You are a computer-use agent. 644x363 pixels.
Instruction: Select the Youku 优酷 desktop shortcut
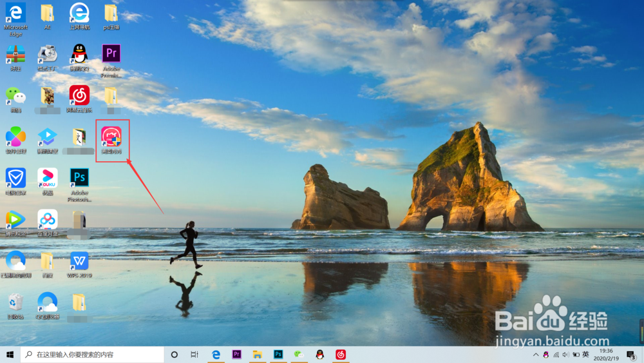tap(47, 182)
